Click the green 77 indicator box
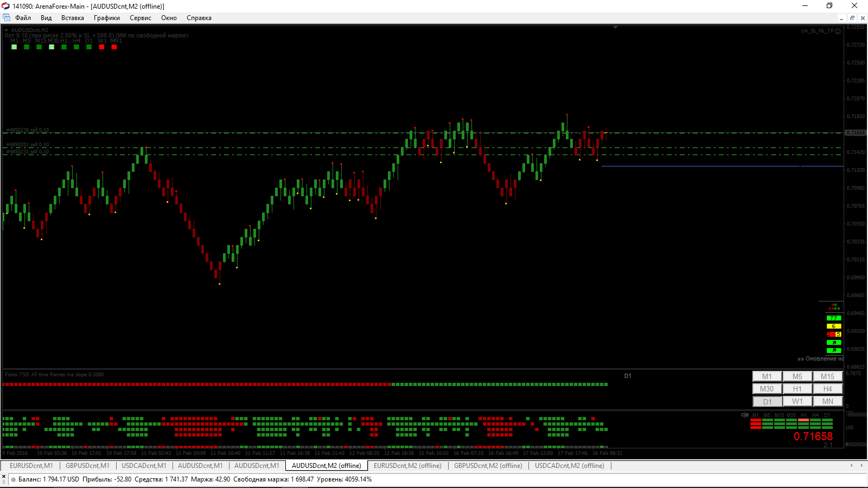 [x=834, y=318]
